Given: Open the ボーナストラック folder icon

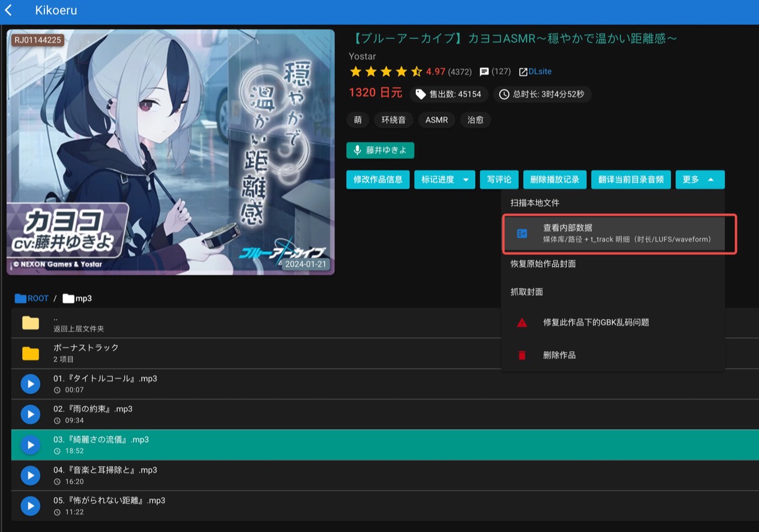Looking at the screenshot, I should coord(30,353).
